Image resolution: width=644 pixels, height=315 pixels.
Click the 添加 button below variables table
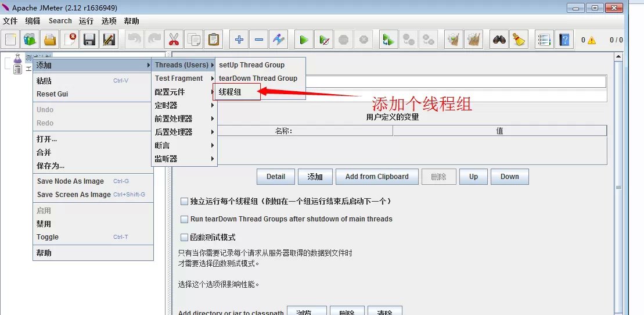click(315, 177)
